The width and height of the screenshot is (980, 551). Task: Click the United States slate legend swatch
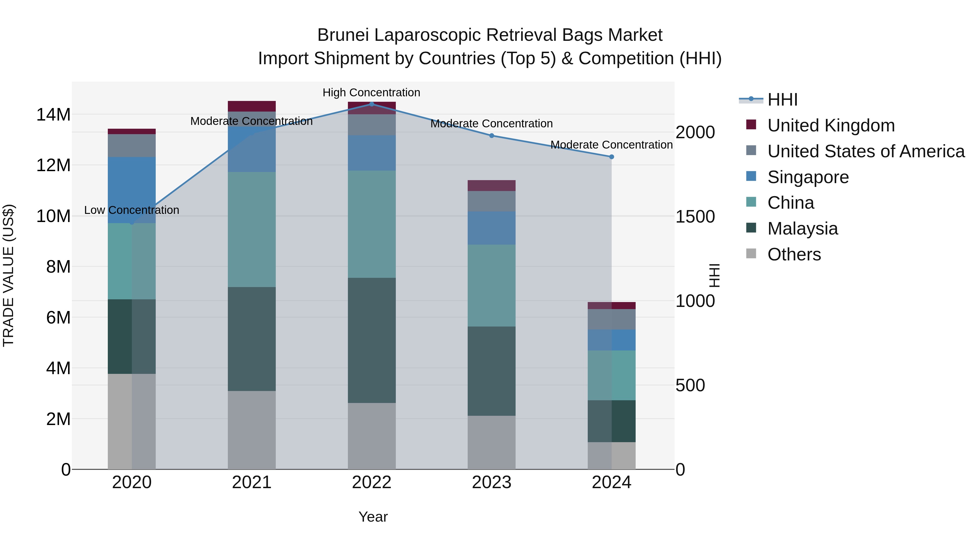[x=751, y=150]
